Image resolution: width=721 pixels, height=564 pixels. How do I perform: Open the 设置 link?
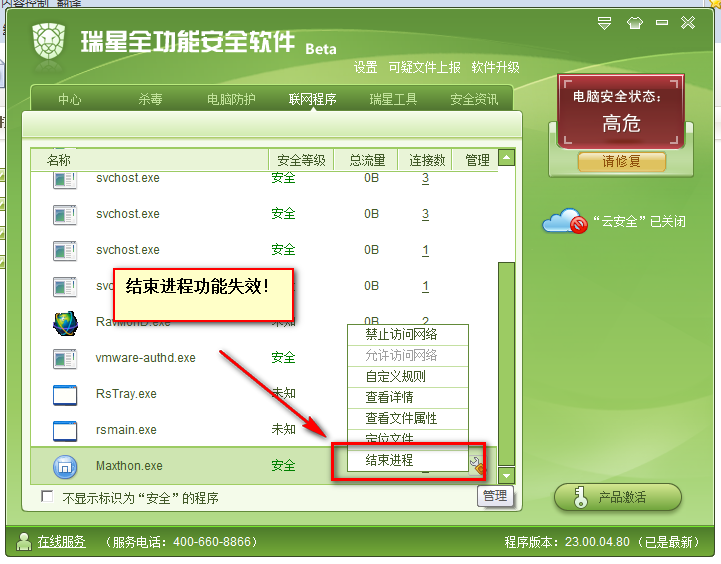click(x=366, y=68)
